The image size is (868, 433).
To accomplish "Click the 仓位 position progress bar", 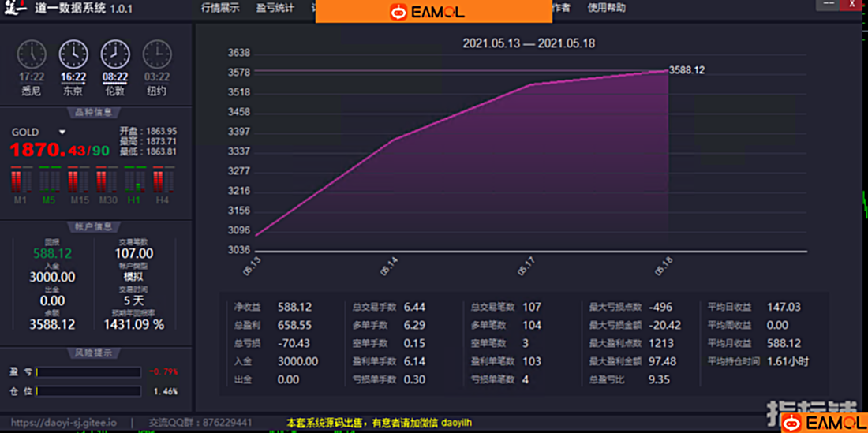I will (x=88, y=391).
